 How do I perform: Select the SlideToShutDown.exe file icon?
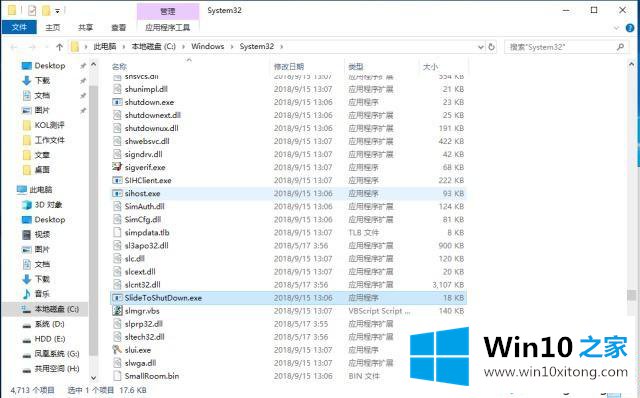pos(117,298)
